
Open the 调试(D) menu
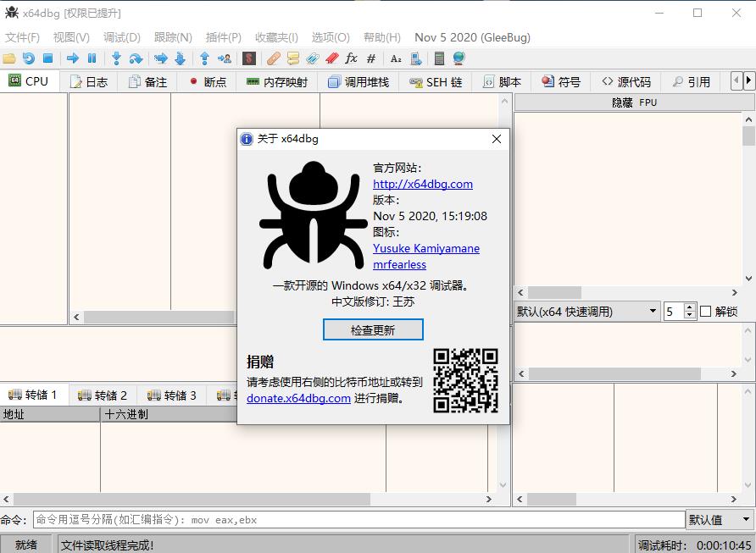coord(121,37)
